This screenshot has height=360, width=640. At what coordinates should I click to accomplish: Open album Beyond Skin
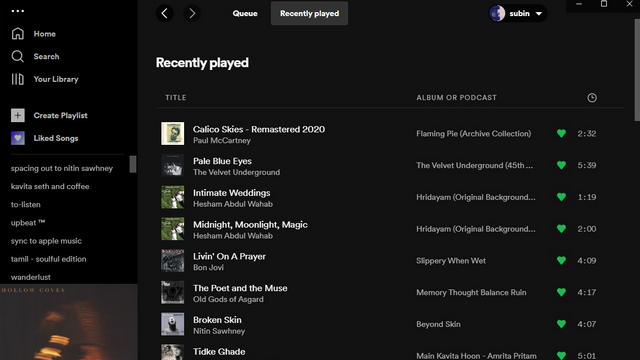pyautogui.click(x=438, y=324)
